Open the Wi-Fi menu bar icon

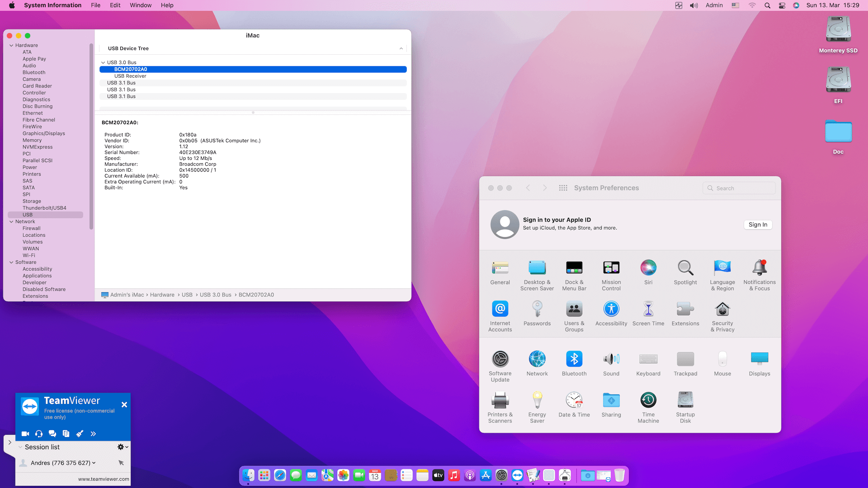click(752, 5)
